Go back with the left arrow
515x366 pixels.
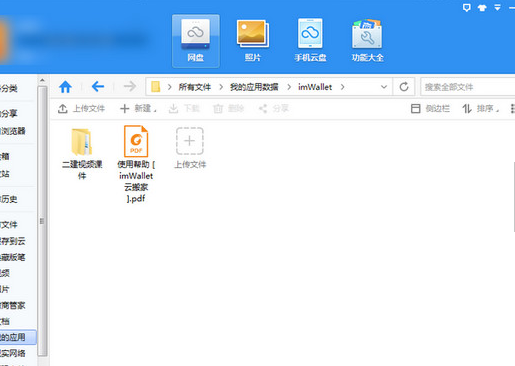tap(98, 87)
